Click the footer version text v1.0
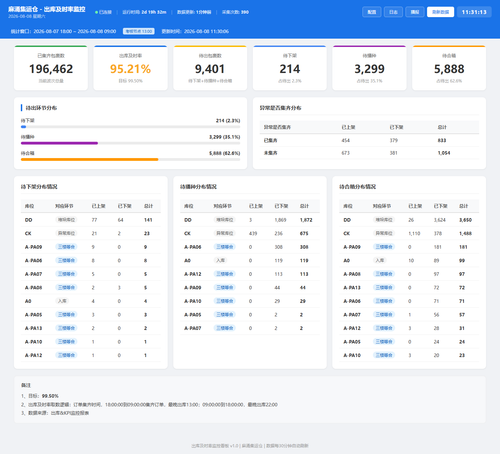The width and height of the screenshot is (500, 454). pyautogui.click(x=234, y=446)
